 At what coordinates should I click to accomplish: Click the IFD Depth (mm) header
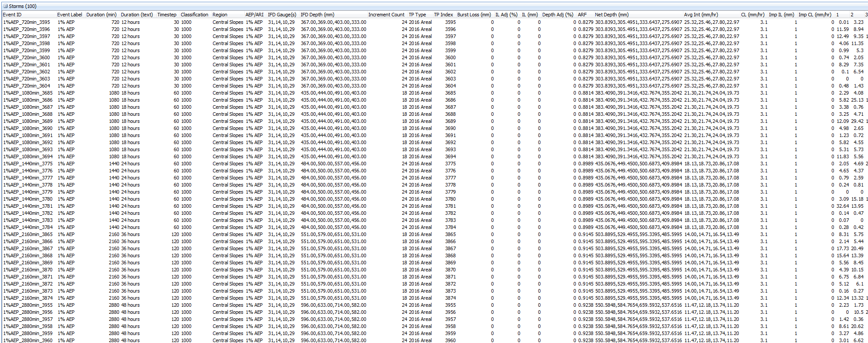point(317,15)
